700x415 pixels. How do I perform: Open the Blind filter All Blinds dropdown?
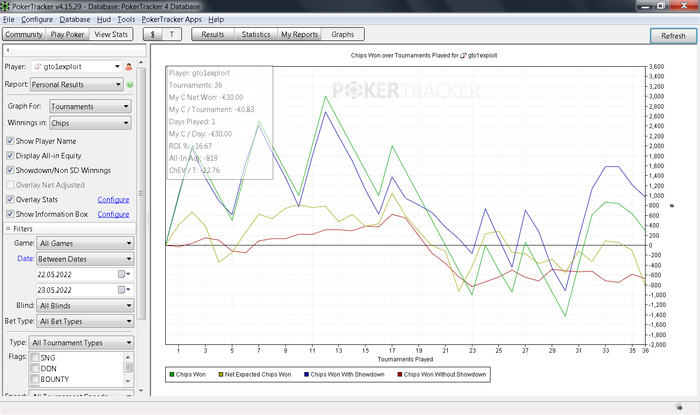point(85,306)
